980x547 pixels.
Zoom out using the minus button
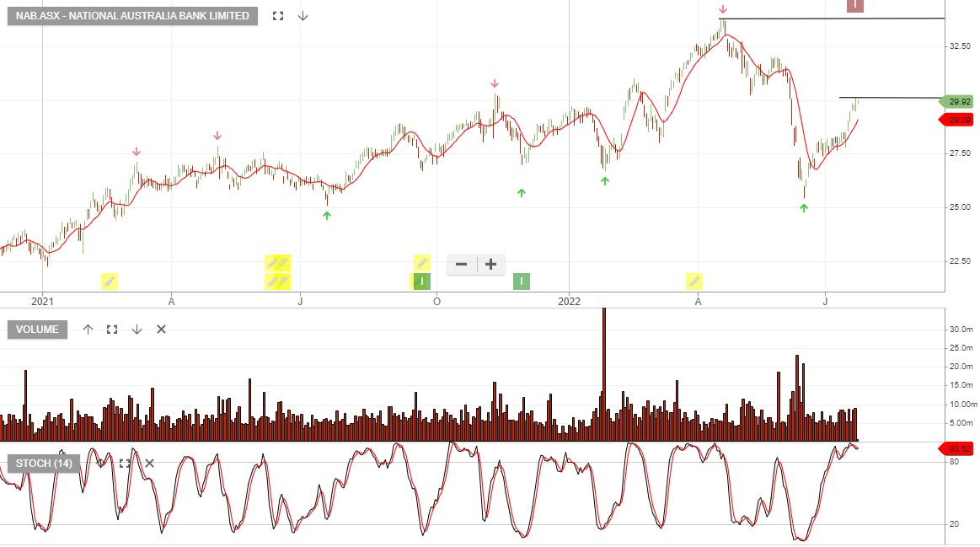pyautogui.click(x=461, y=264)
